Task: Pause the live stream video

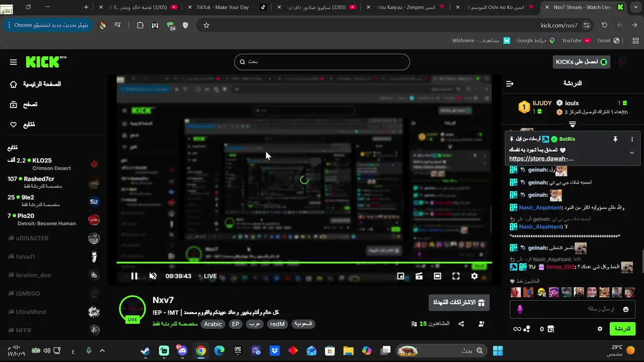Action: click(134, 276)
